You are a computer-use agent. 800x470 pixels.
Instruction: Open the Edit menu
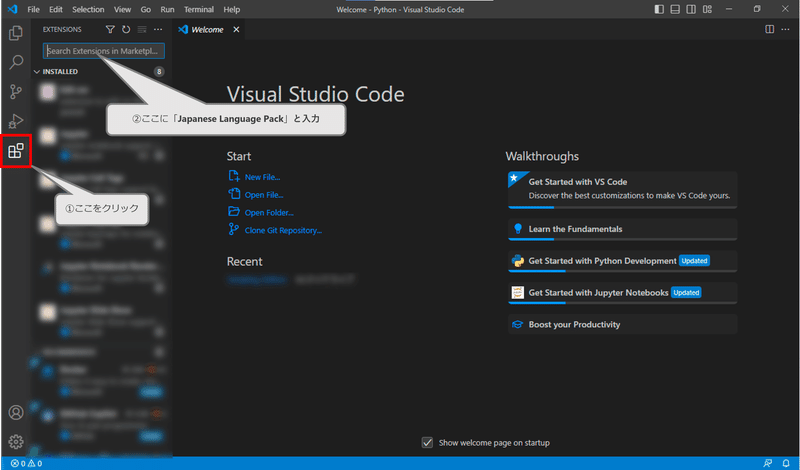(56, 9)
